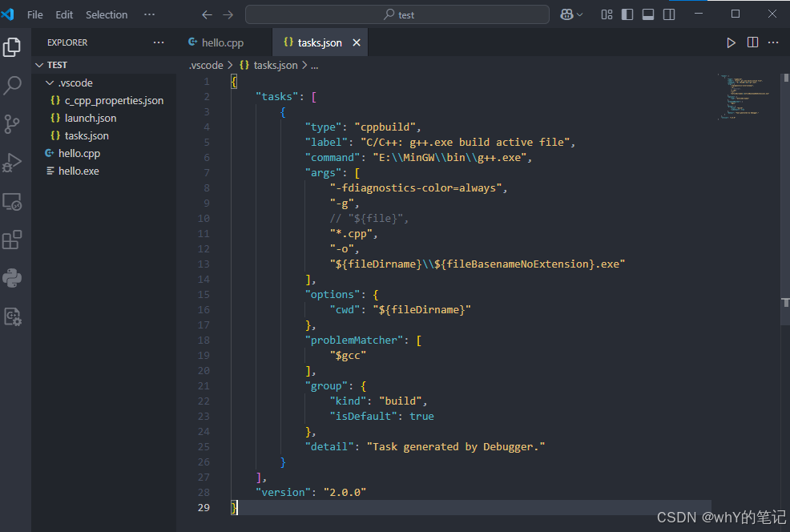Viewport: 790px width, 532px height.
Task: Click the "-fdiagnostics-color=always" argument
Action: coord(416,188)
